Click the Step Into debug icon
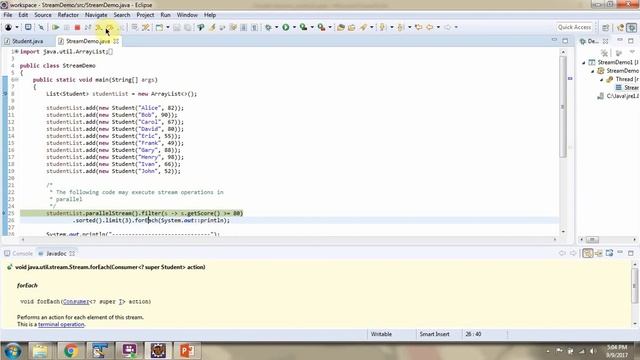This screenshot has width=640, height=360. (x=99, y=27)
